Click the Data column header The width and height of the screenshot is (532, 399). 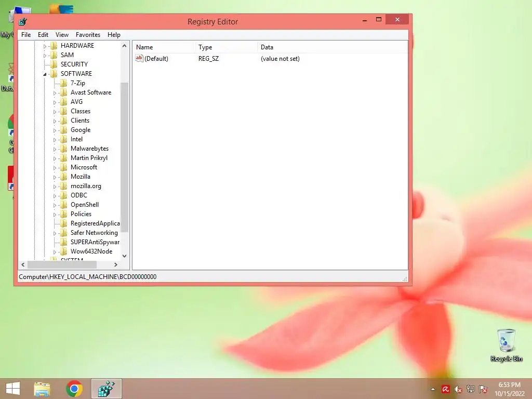332,47
